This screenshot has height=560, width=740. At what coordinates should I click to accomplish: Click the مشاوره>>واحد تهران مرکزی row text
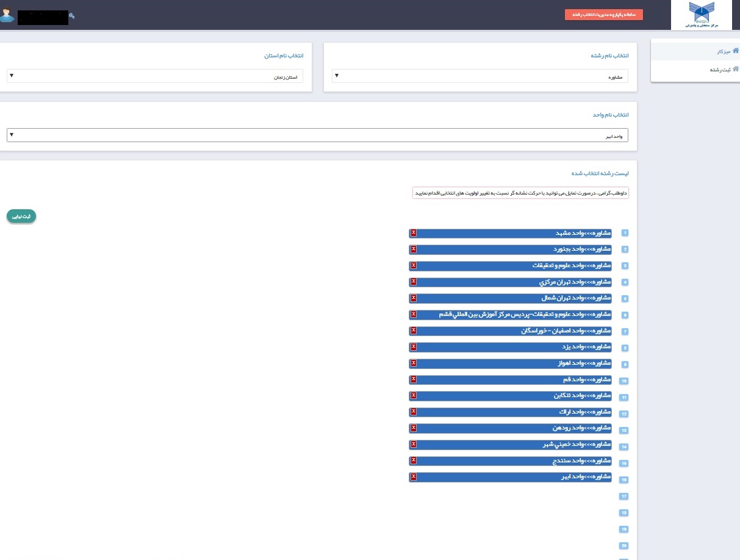tap(575, 282)
